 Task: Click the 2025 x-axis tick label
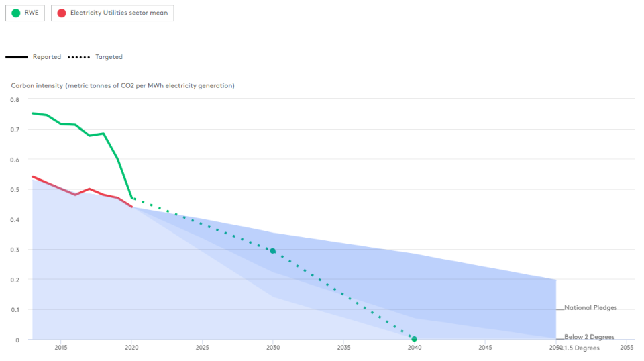click(x=202, y=348)
